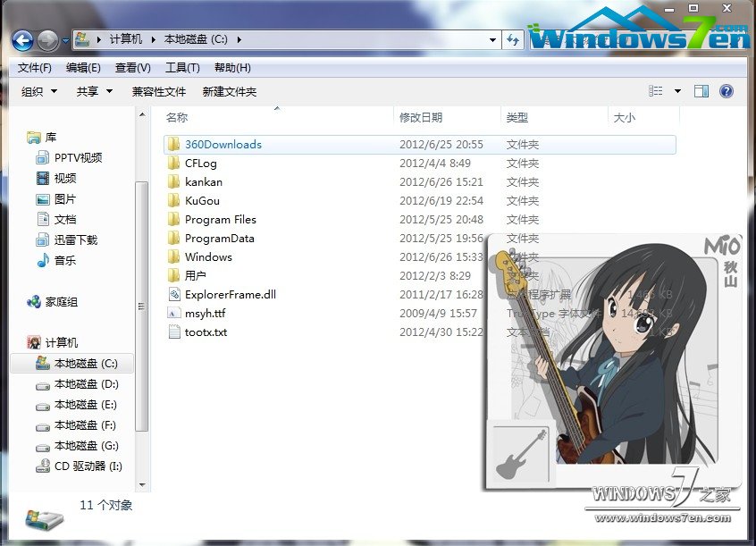
Task: Toggle the preview pane icon
Action: click(x=701, y=91)
